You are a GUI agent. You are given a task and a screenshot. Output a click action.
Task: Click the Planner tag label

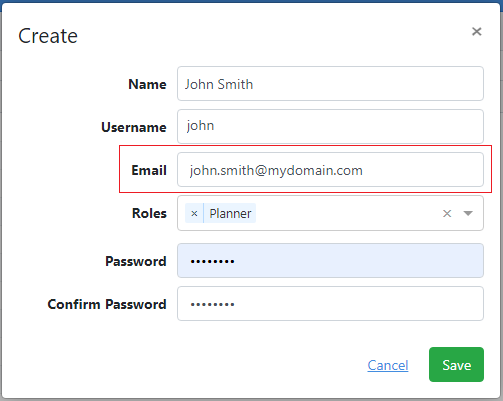(230, 213)
